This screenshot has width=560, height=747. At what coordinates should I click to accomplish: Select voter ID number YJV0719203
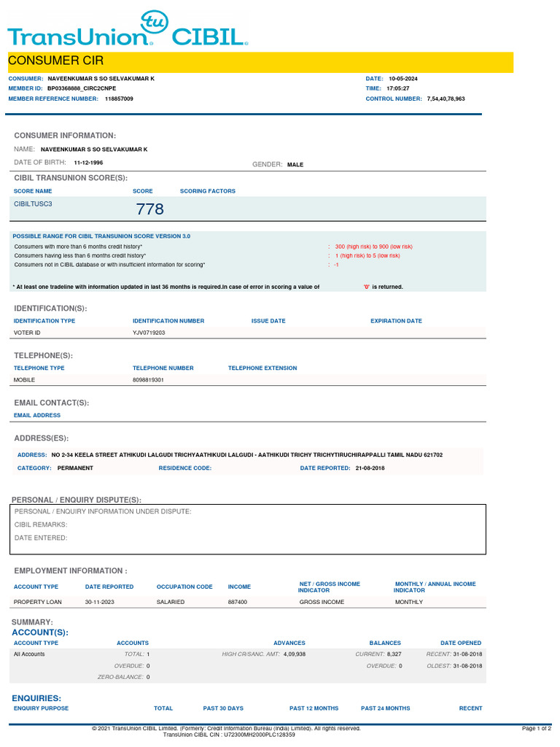click(x=149, y=333)
